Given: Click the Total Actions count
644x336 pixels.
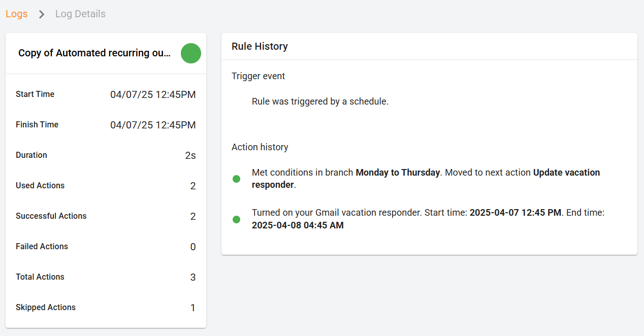Looking at the screenshot, I should coord(193,277).
